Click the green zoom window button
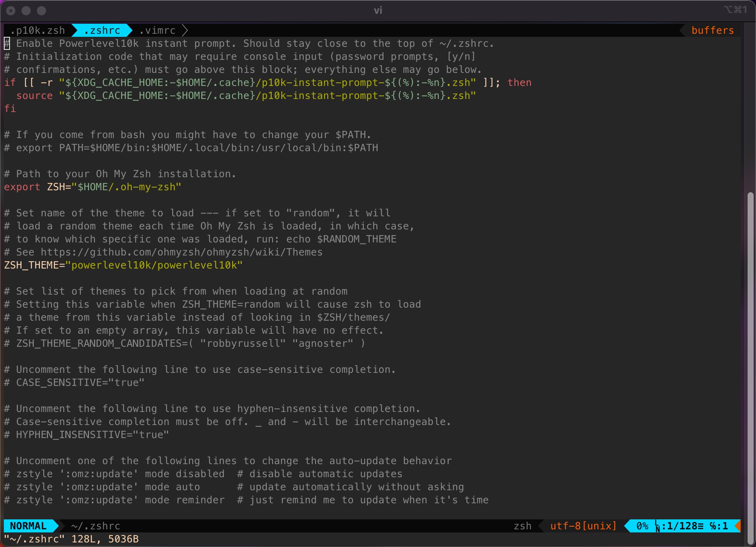Viewport: 756px width, 547px height. point(41,11)
